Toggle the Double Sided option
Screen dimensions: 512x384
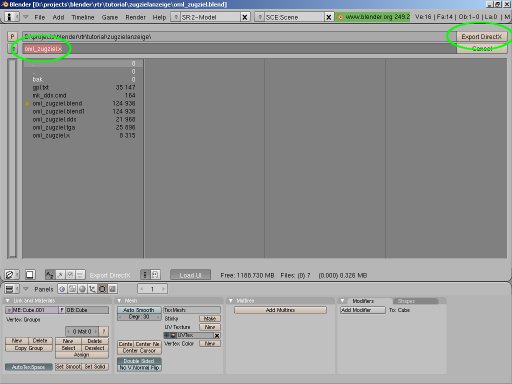pos(139,361)
